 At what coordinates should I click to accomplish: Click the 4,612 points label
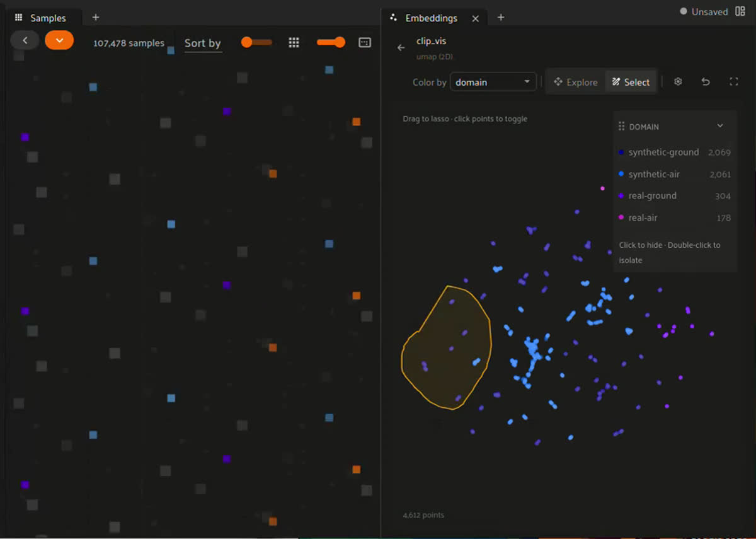coord(423,515)
